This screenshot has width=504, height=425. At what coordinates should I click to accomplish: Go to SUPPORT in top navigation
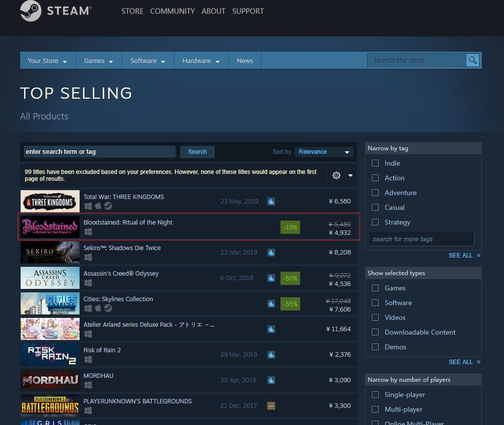[248, 11]
